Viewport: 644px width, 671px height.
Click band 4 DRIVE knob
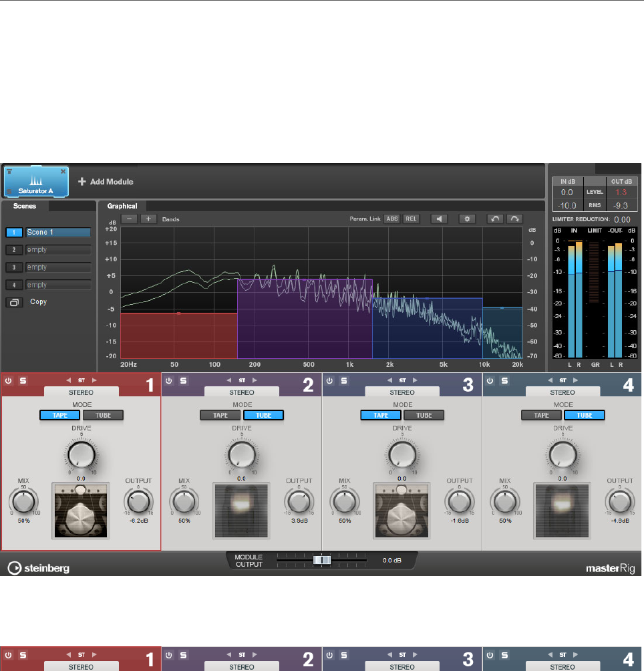click(x=562, y=455)
